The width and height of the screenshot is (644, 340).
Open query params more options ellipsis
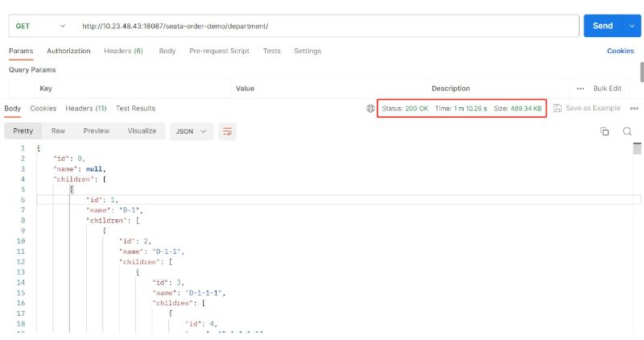[x=580, y=89]
